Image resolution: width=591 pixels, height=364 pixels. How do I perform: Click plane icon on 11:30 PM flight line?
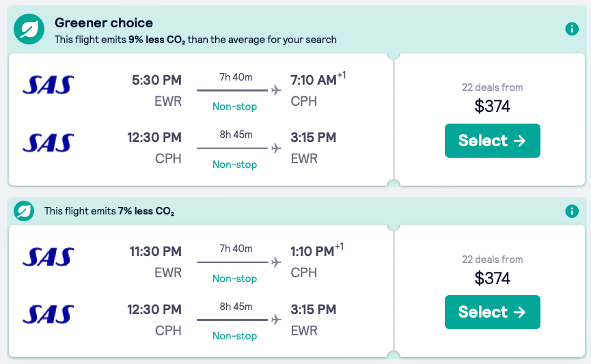(x=276, y=262)
